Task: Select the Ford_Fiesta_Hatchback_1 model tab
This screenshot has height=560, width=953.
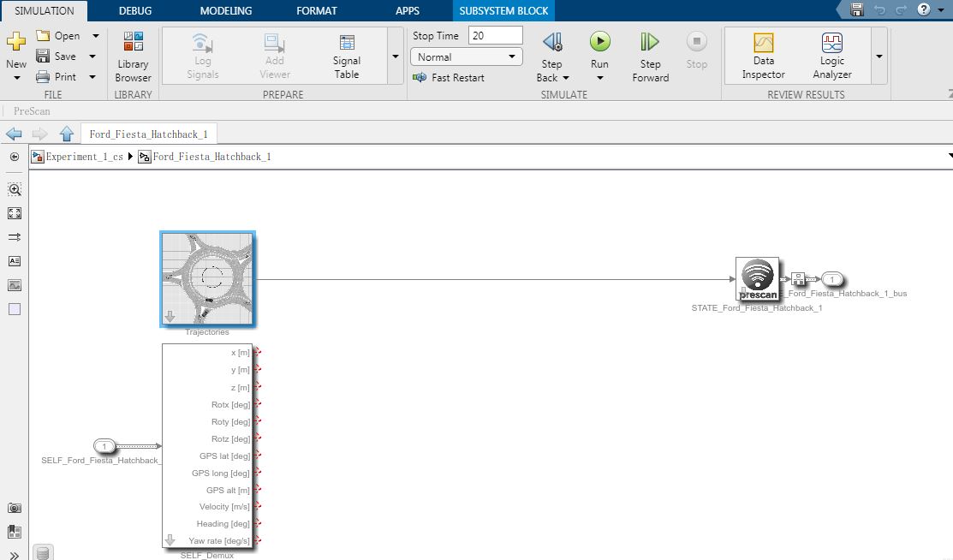Action: (x=148, y=134)
